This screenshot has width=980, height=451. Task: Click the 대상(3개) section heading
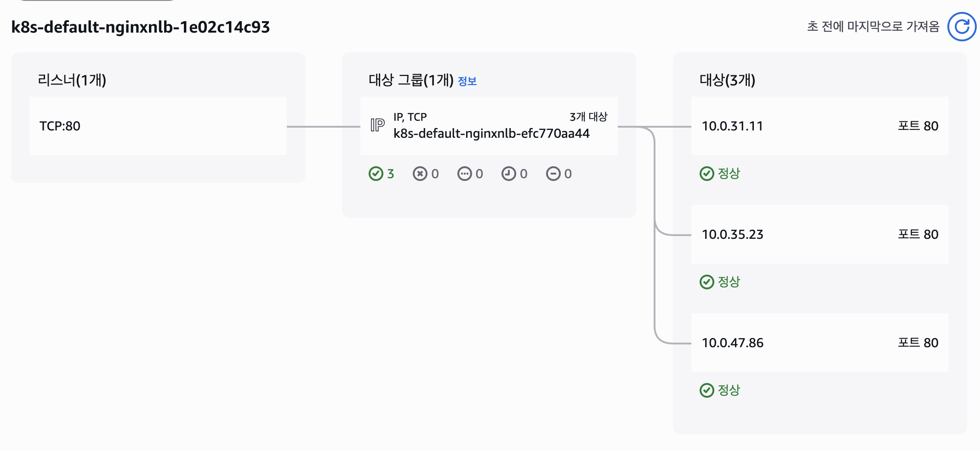pyautogui.click(x=727, y=80)
